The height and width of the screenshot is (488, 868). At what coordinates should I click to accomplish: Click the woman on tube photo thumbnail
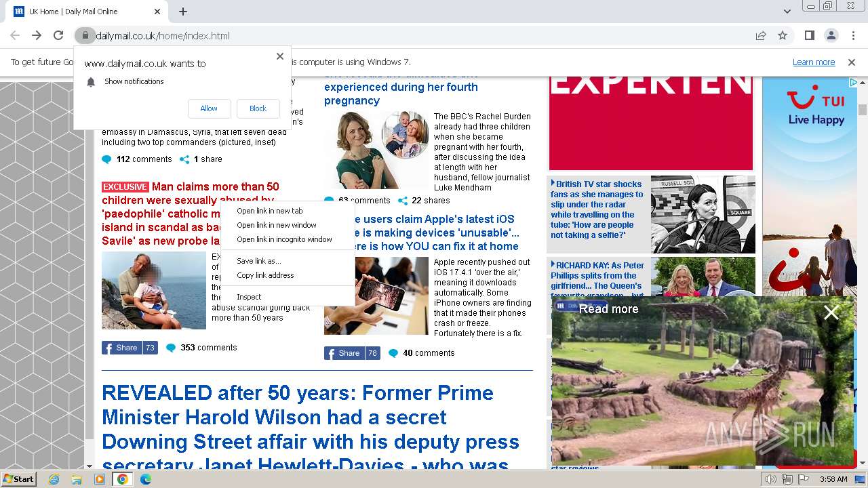(x=703, y=214)
